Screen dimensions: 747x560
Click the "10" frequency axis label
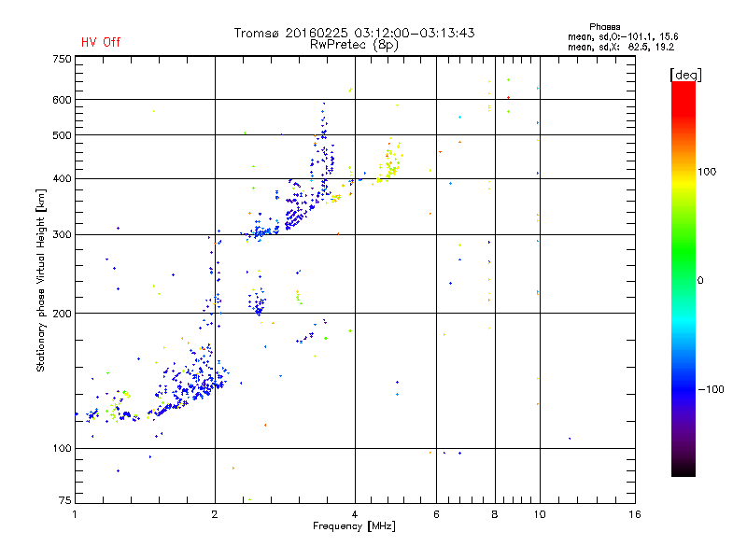point(540,514)
